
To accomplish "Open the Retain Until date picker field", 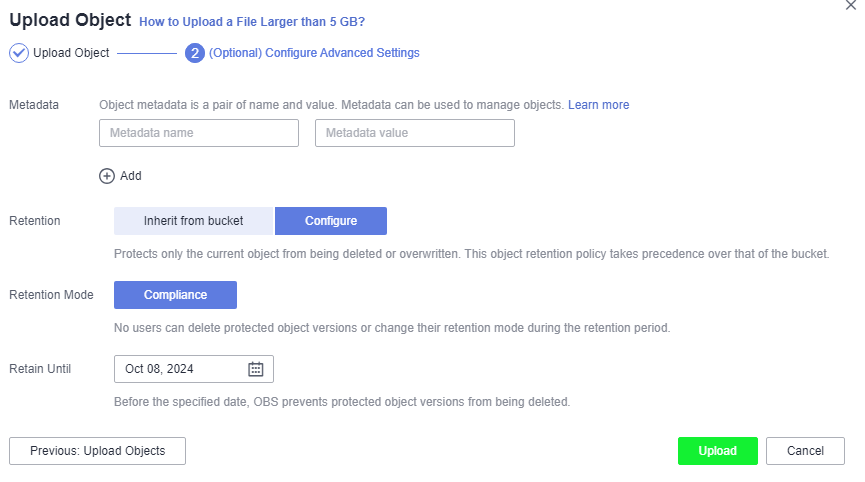I will click(194, 369).
